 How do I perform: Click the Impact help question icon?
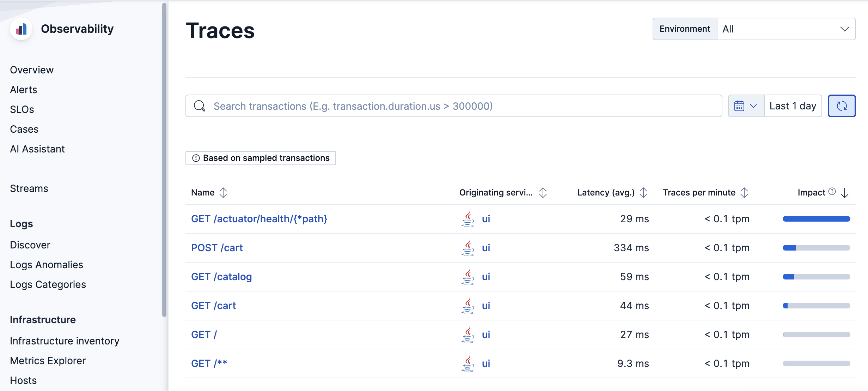(832, 191)
